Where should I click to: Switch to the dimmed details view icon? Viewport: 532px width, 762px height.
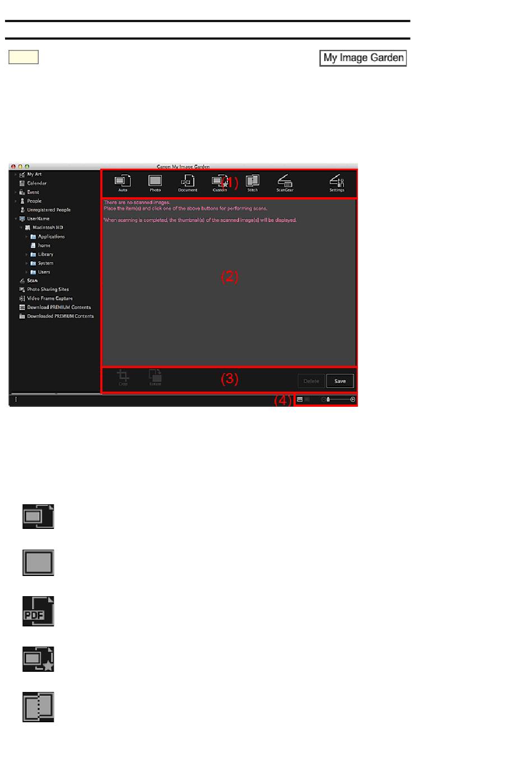pyautogui.click(x=307, y=399)
